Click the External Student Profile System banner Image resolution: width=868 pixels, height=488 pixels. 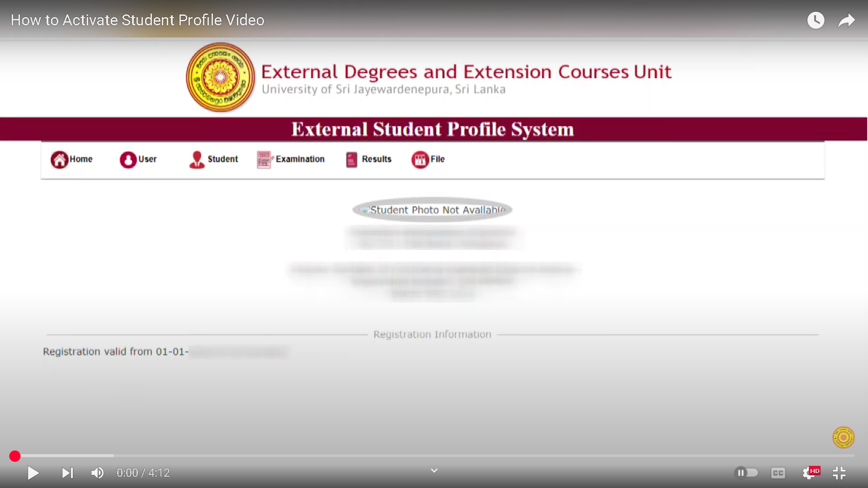(433, 129)
